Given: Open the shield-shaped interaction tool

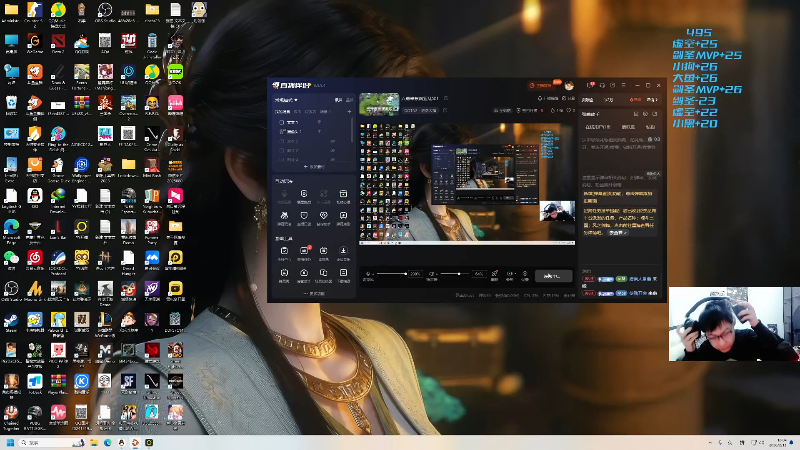Looking at the screenshot, I should click(x=304, y=218).
